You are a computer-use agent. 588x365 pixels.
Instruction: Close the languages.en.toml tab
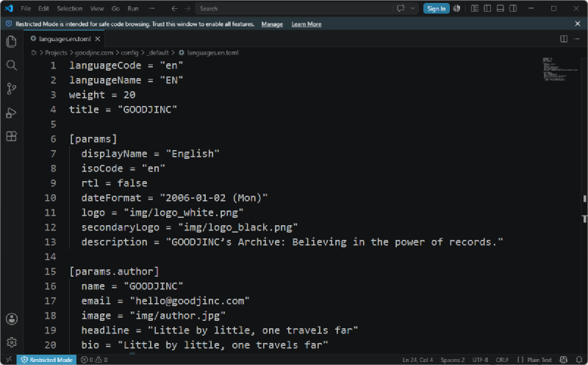pyautogui.click(x=98, y=39)
